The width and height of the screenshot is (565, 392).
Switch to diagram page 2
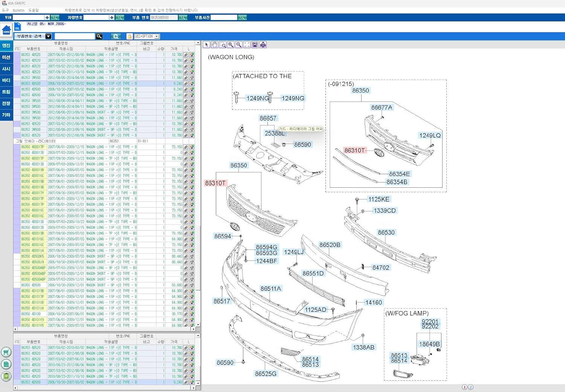pos(470,387)
